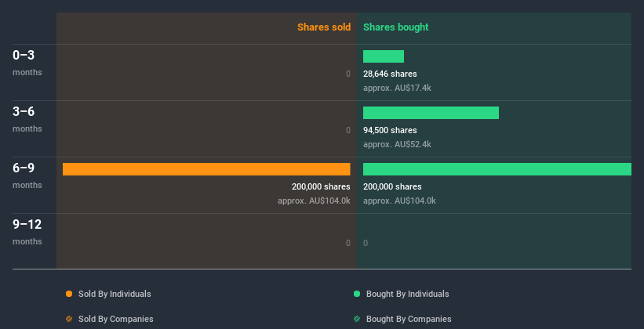Click the 6–9 months green bought bar

coord(497,169)
